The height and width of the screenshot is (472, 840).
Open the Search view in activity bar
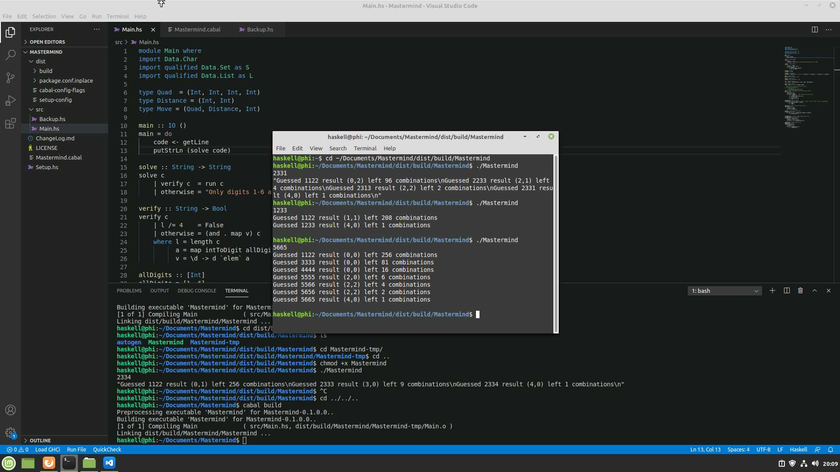[10, 55]
